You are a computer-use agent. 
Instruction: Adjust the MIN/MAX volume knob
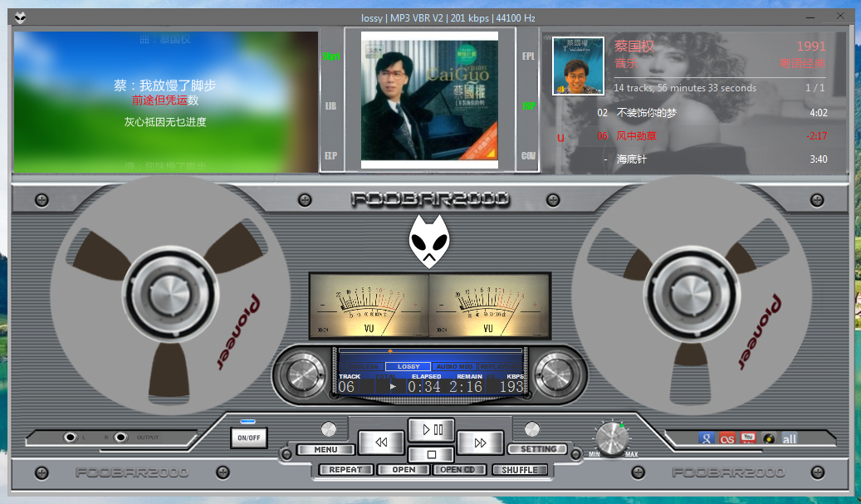pyautogui.click(x=612, y=438)
